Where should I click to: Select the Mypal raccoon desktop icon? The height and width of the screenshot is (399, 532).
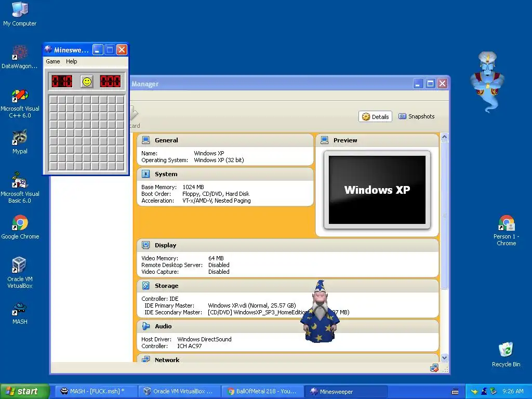20,142
